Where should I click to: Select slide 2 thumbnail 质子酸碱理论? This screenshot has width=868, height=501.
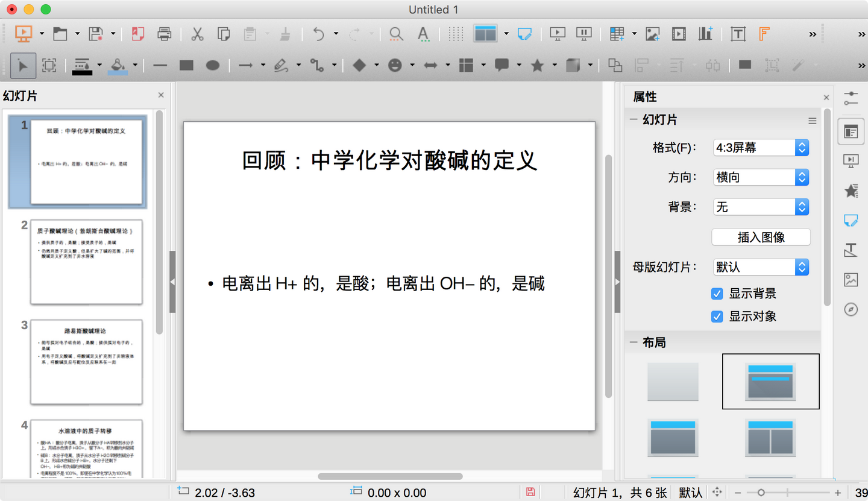tap(86, 262)
